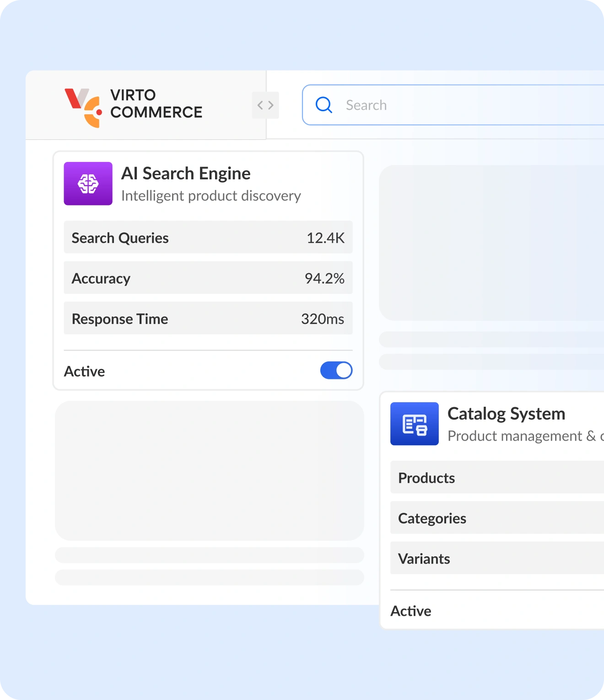Click the right-pointing chevron near the search bar
Screen dimensions: 604x700
(270, 105)
